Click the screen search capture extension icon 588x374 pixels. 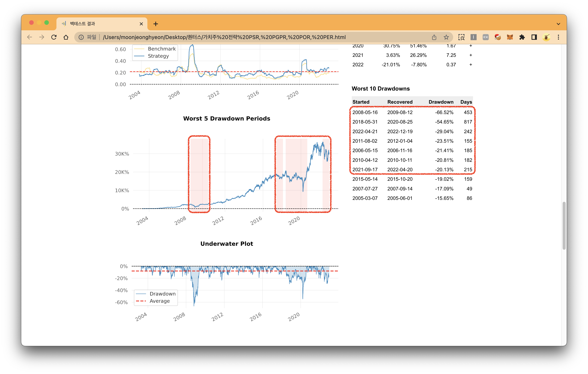pos(461,37)
